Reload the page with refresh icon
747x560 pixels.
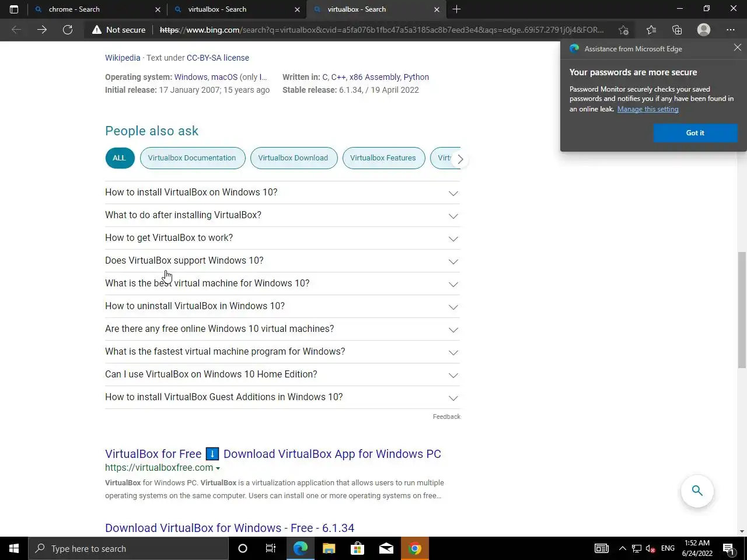tap(68, 30)
